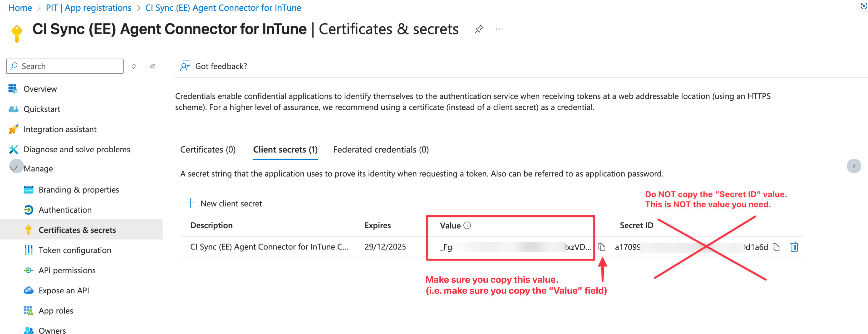The width and height of the screenshot is (868, 334).
Task: Click the search magnifier icon in sidebar
Action: coord(14,66)
